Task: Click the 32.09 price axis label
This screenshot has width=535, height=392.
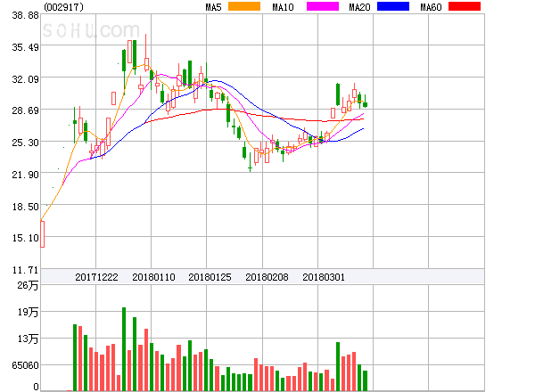Action: (x=26, y=79)
